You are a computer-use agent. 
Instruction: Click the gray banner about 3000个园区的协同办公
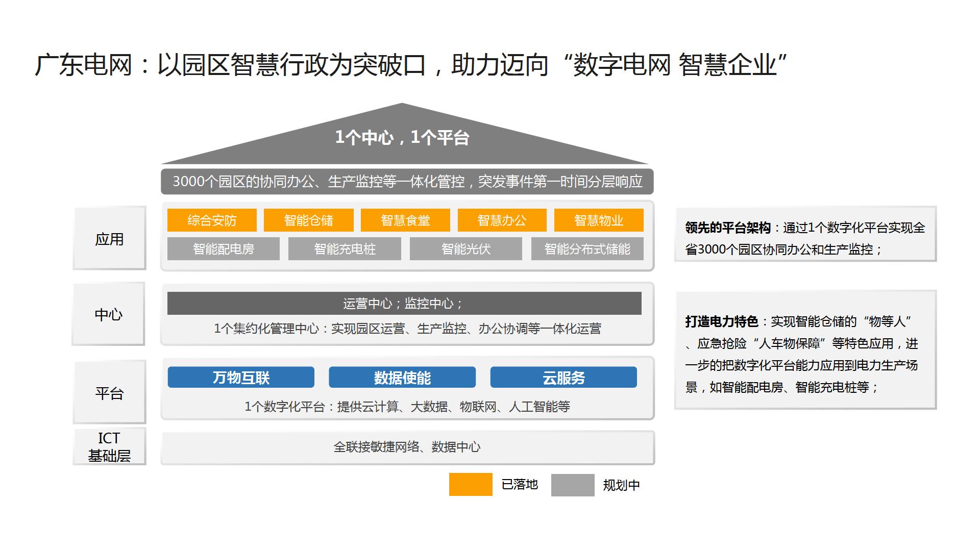tap(407, 182)
